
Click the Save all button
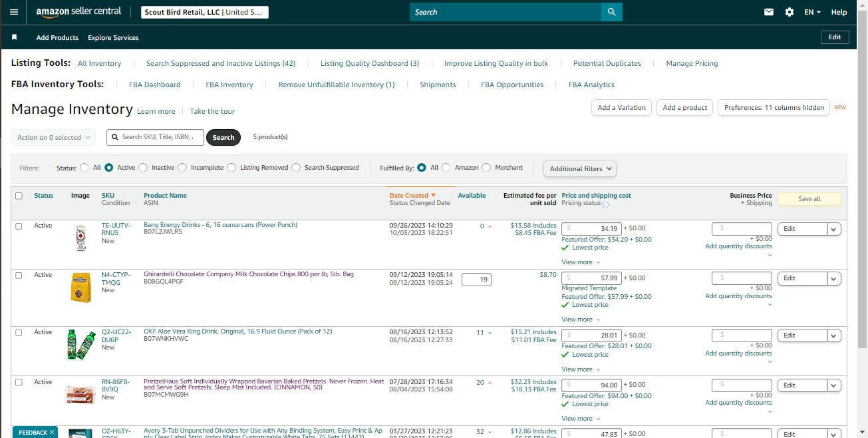pos(809,198)
